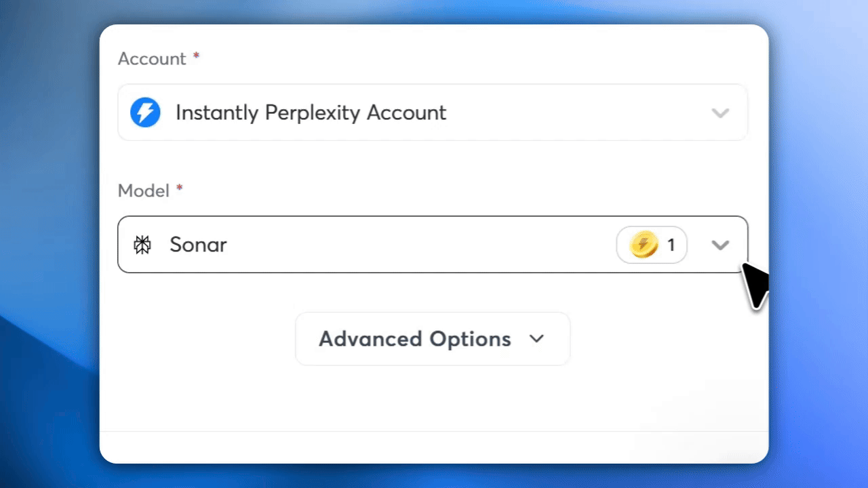Click the red asterisk next to Model
Viewport: 868px width, 488px height.
click(180, 189)
